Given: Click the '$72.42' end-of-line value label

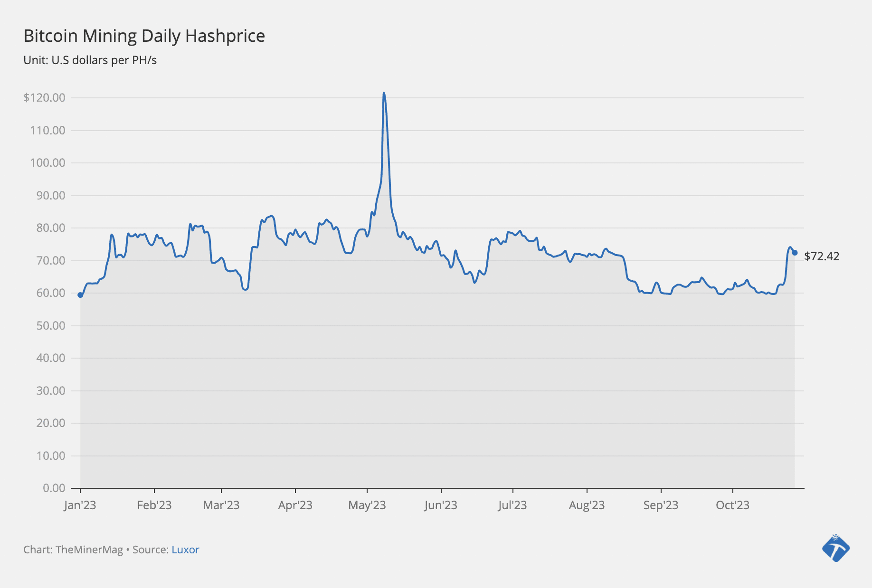Looking at the screenshot, I should pos(822,256).
